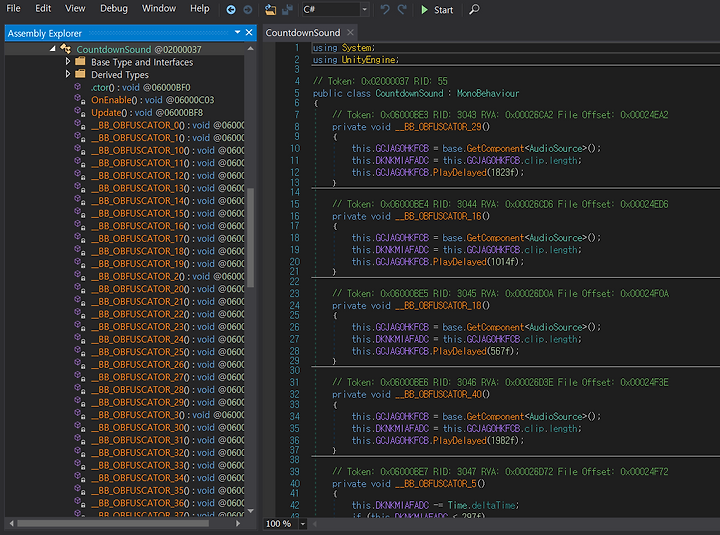This screenshot has width=720, height=535.
Task: Click method icon beside __BB_OBFUSCATOR_30()
Action: tap(79, 427)
